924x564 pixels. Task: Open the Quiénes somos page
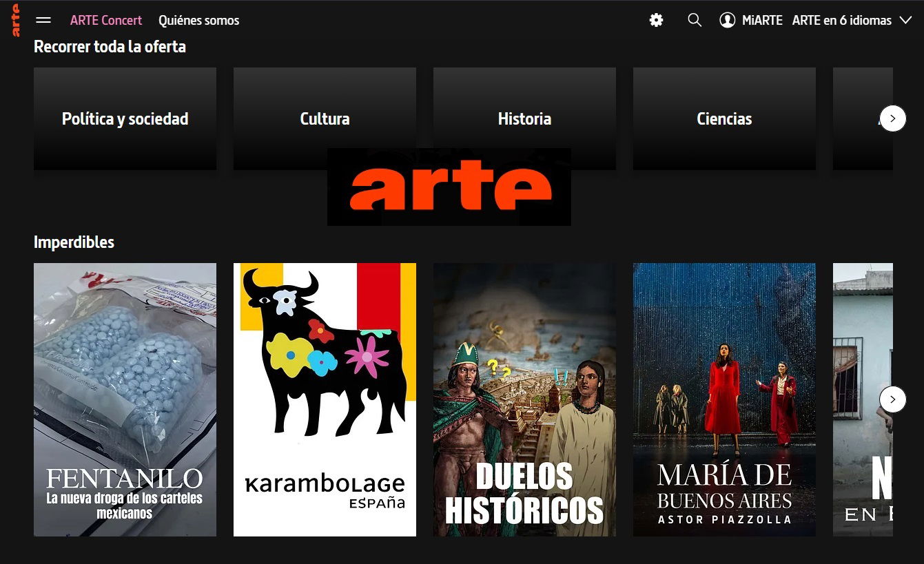[x=199, y=20]
